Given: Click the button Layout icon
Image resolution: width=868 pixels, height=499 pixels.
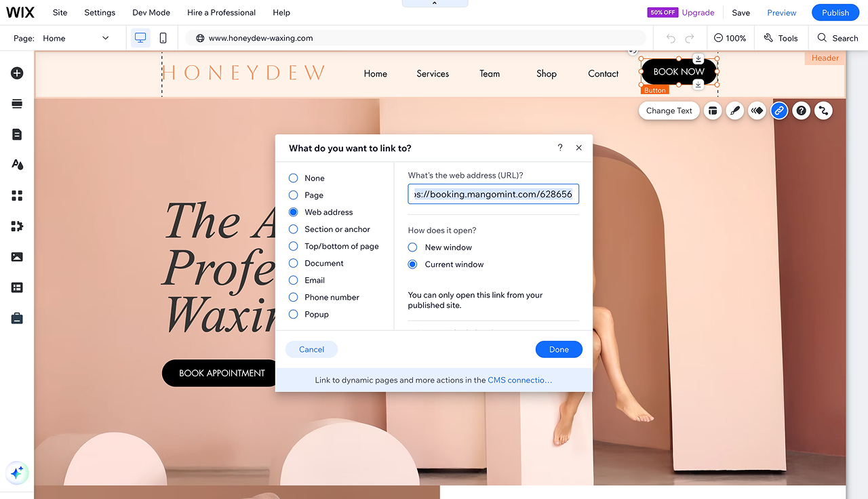Looking at the screenshot, I should pyautogui.click(x=712, y=111).
